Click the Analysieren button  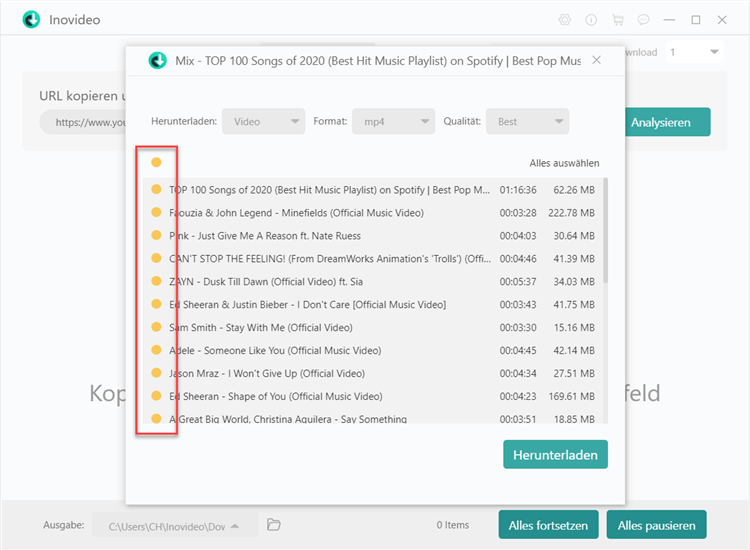pos(667,122)
